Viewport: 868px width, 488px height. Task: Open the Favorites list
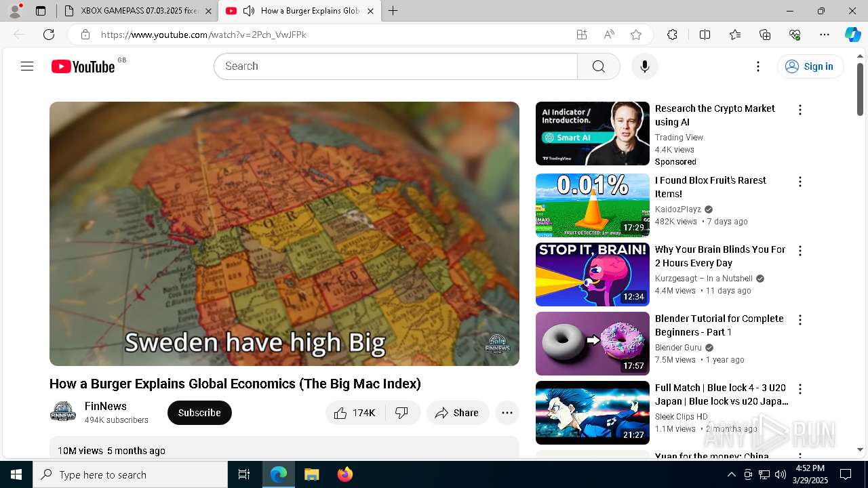tap(735, 35)
